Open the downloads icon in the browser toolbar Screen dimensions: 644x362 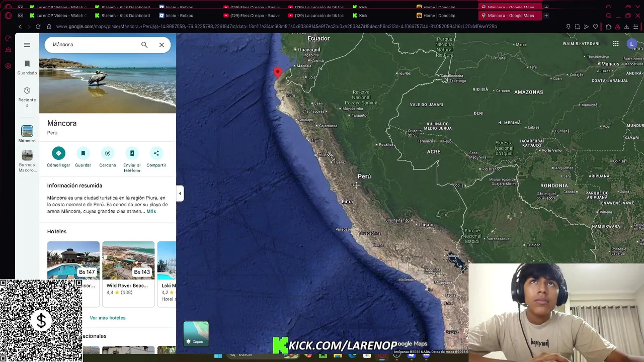click(x=626, y=27)
